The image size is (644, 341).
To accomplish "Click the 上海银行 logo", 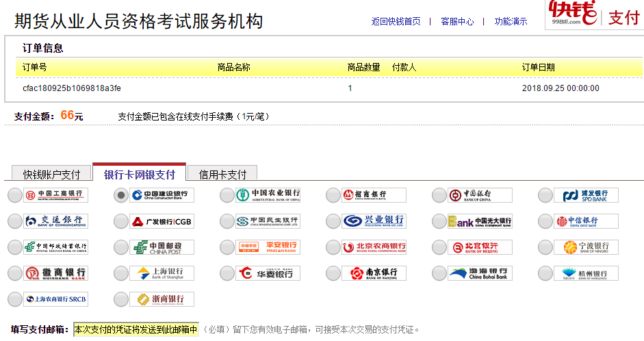I will tap(162, 273).
